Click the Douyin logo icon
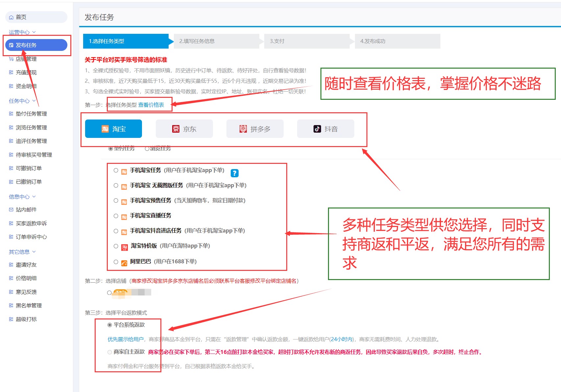 coord(317,129)
